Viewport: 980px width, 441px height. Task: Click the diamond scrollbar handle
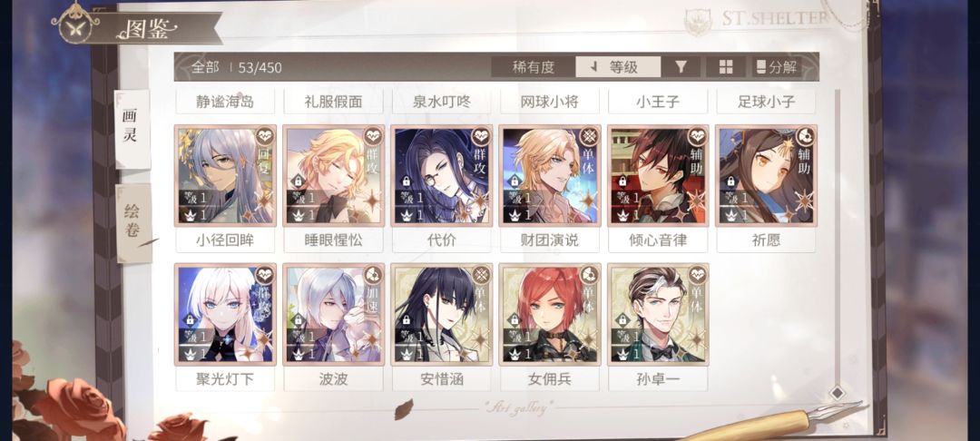(837, 393)
